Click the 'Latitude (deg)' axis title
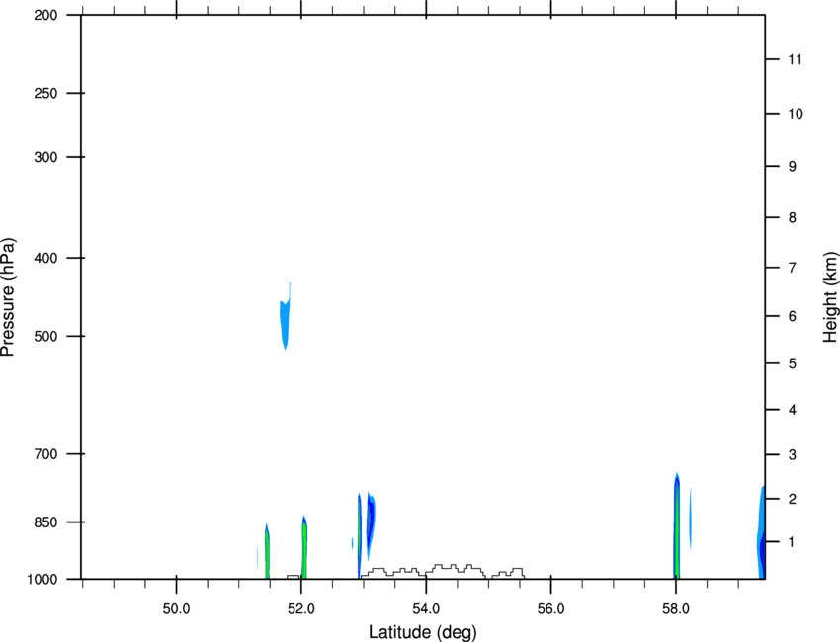840x642 pixels. pos(422,632)
